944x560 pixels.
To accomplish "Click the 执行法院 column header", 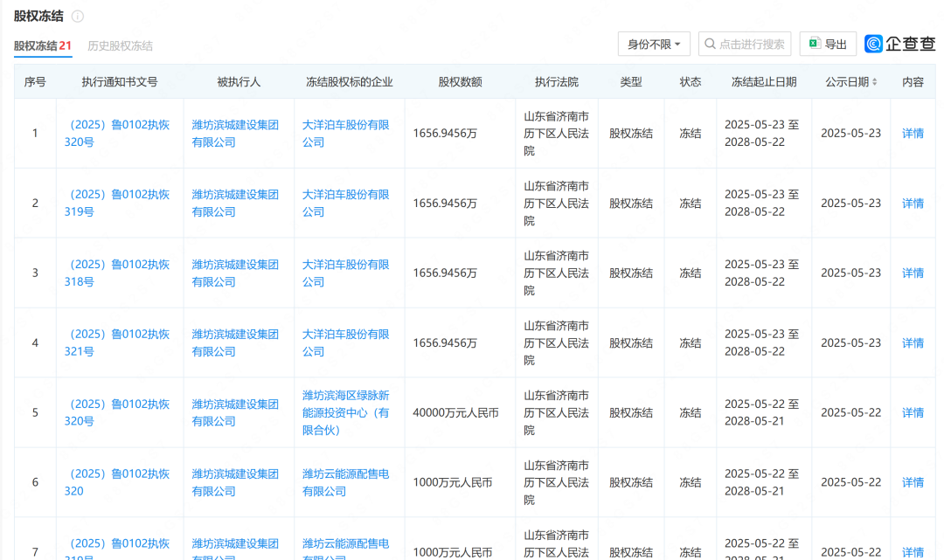I will [557, 82].
